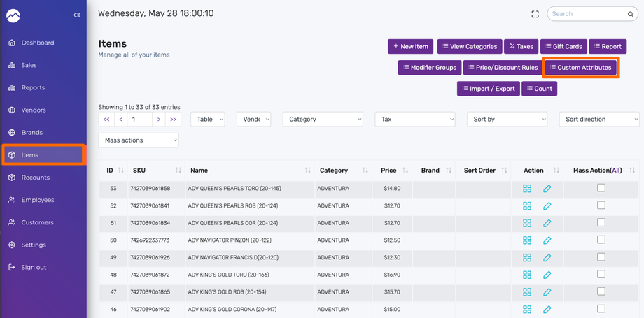Tick the checkbox for ADV KING'S GOLD CORONA
Image resolution: width=644 pixels, height=318 pixels.
(601, 308)
